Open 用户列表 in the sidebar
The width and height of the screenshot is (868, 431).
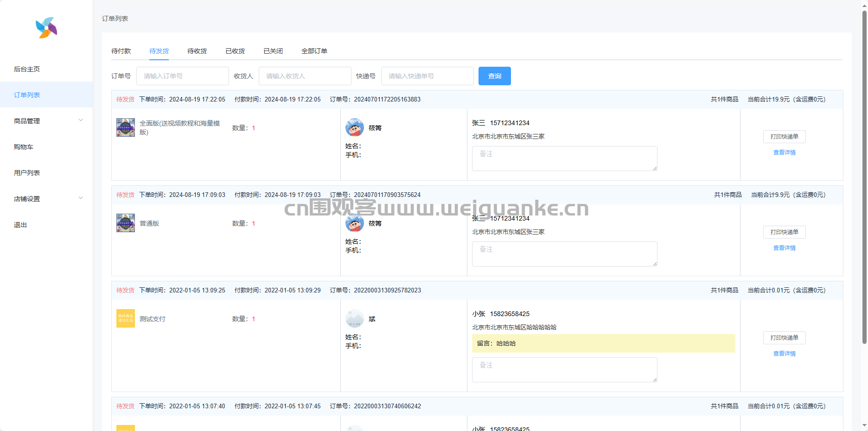point(27,173)
